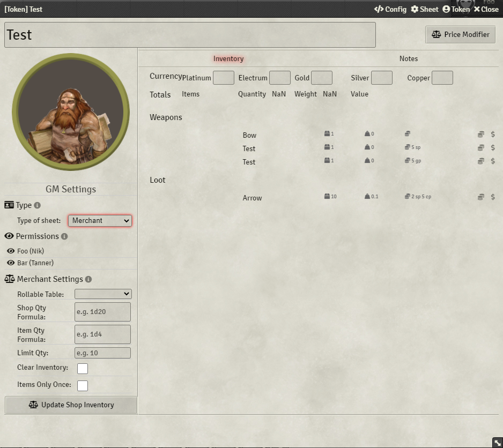Enable the Clear Inventory checkbox
This screenshot has width=503, height=448.
83,368
